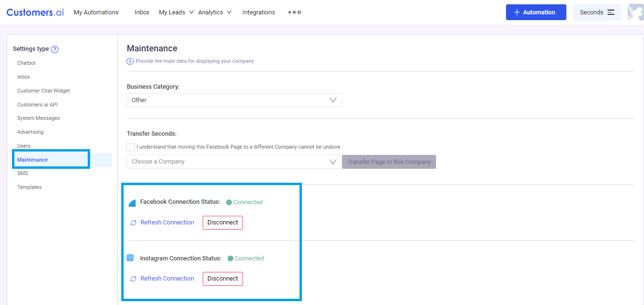Open the Settings type help icon
The image size is (644, 305).
pos(55,49)
